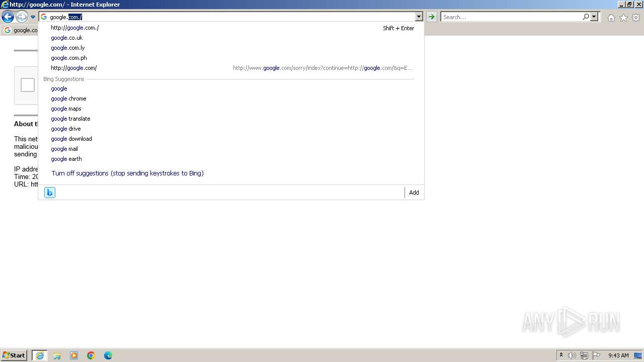
Task: Click the Google favicon in address bar
Action: point(44,17)
